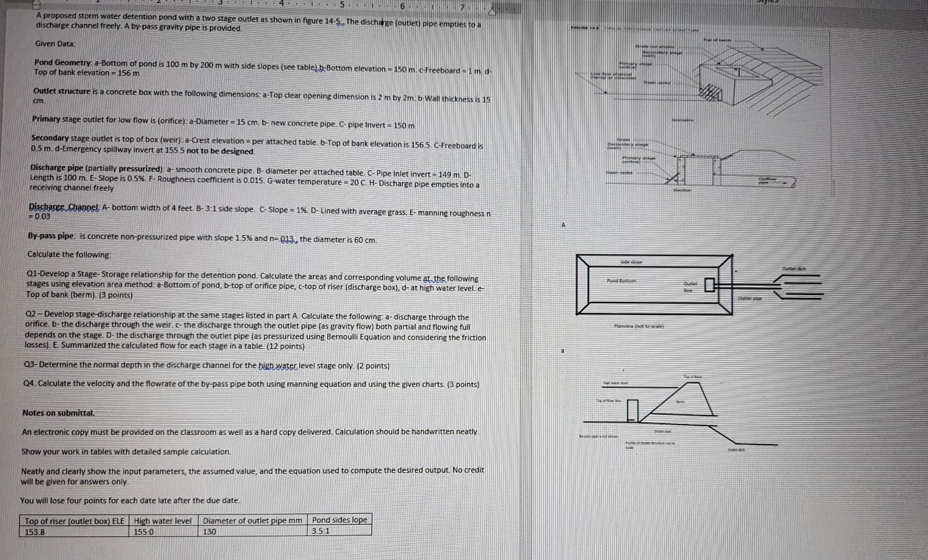This screenshot has width=928, height=560.
Task: Click table header 'Pond sides lope'
Action: point(340,520)
